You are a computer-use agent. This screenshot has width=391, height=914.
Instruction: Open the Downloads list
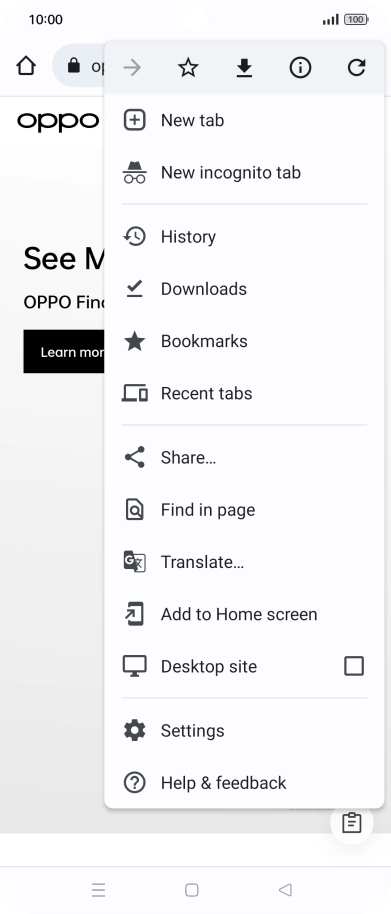(x=244, y=289)
